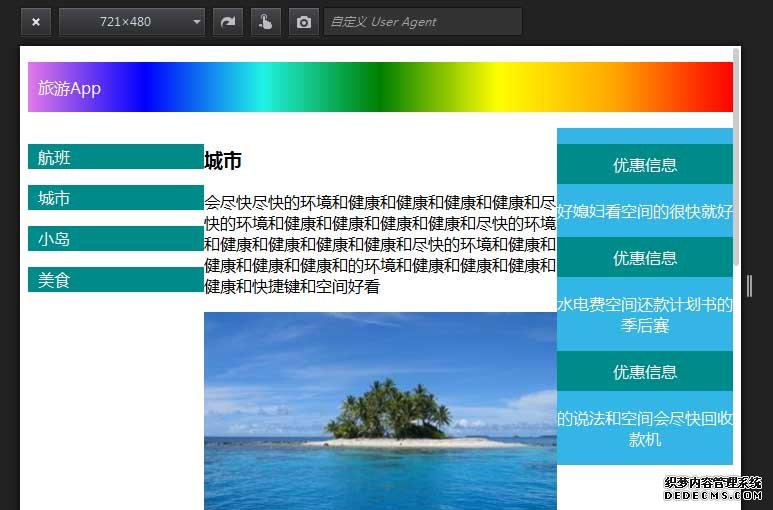Select the 航班 menu item

coord(116,157)
